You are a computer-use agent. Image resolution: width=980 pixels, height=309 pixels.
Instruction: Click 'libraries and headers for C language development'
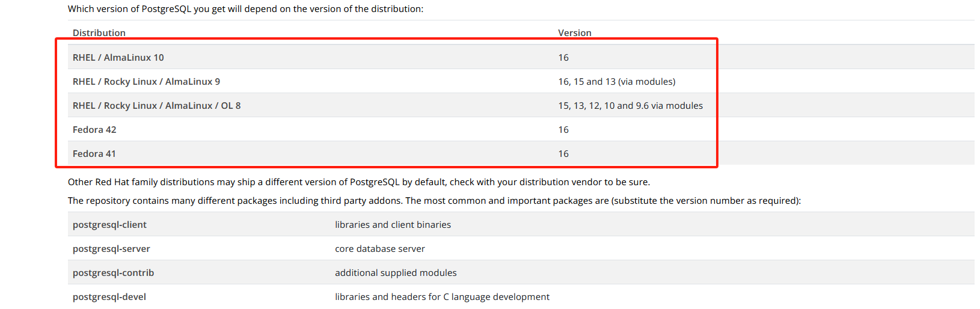pos(442,297)
